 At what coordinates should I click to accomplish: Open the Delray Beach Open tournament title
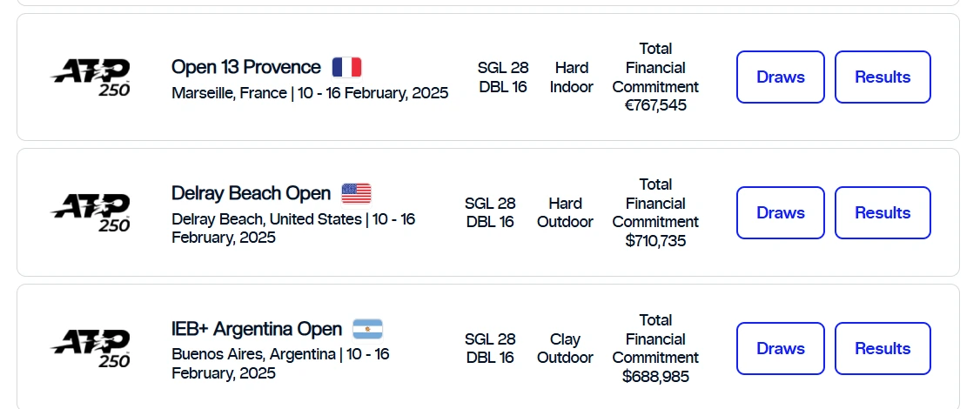click(x=252, y=193)
